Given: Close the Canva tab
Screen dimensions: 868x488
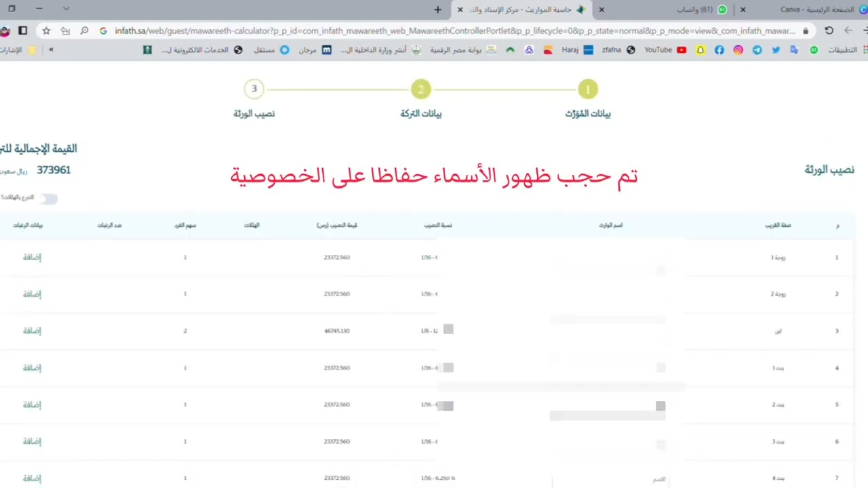Looking at the screenshot, I should (743, 9).
